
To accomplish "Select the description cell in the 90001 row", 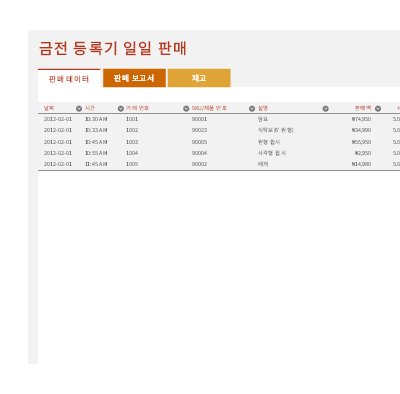I will point(263,119).
